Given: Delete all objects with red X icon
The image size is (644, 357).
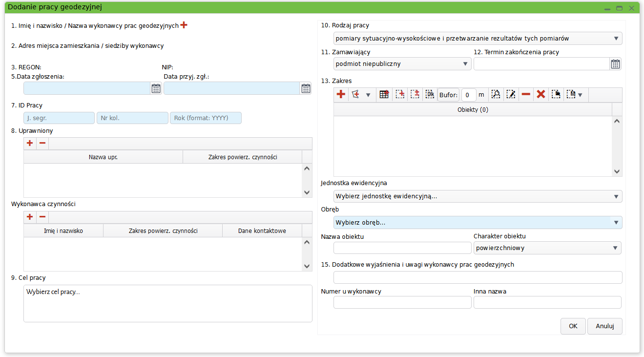Looking at the screenshot, I should pyautogui.click(x=541, y=95).
